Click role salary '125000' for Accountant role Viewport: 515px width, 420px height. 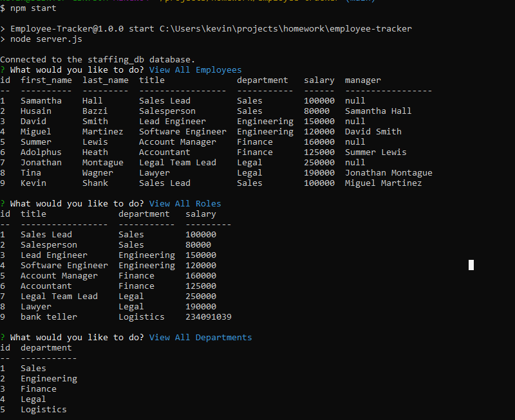[x=201, y=286]
